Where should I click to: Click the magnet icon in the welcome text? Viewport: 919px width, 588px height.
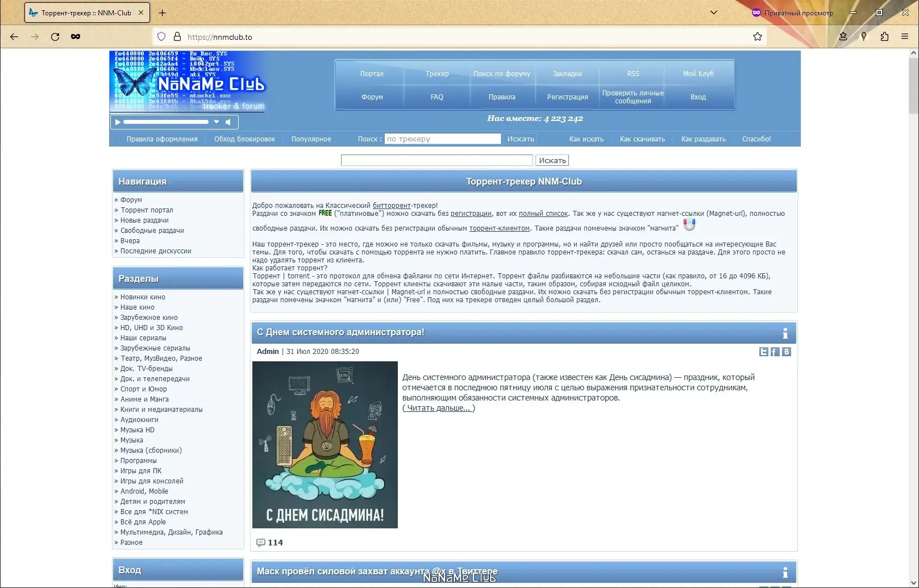point(689,225)
